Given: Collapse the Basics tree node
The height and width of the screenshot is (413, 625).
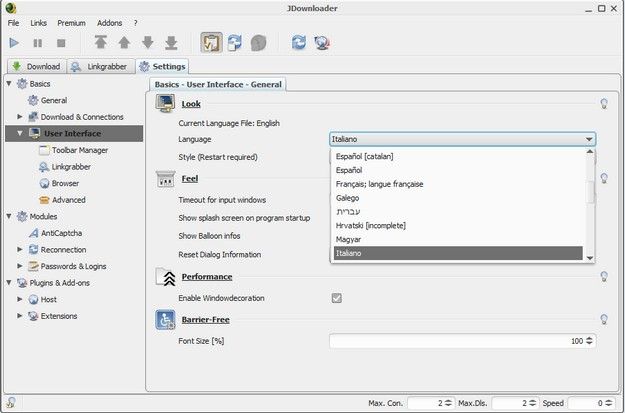Looking at the screenshot, I should [x=9, y=84].
